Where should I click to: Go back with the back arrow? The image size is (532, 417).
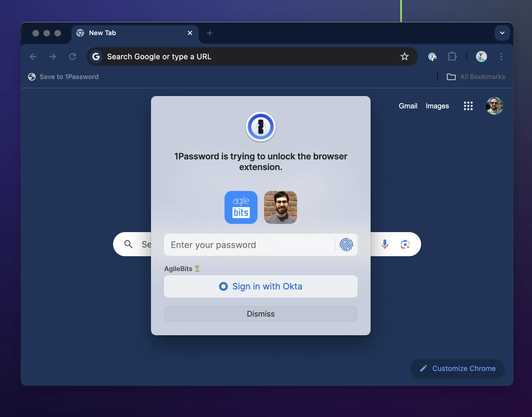33,57
